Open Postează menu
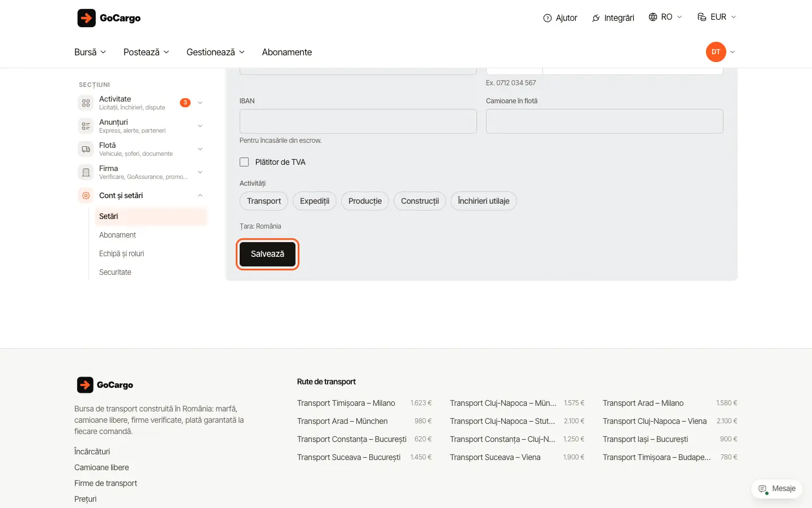 tap(146, 52)
